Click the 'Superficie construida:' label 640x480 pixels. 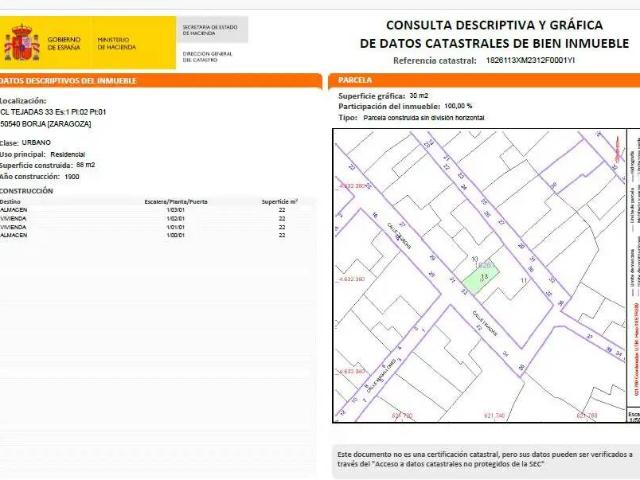point(36,165)
